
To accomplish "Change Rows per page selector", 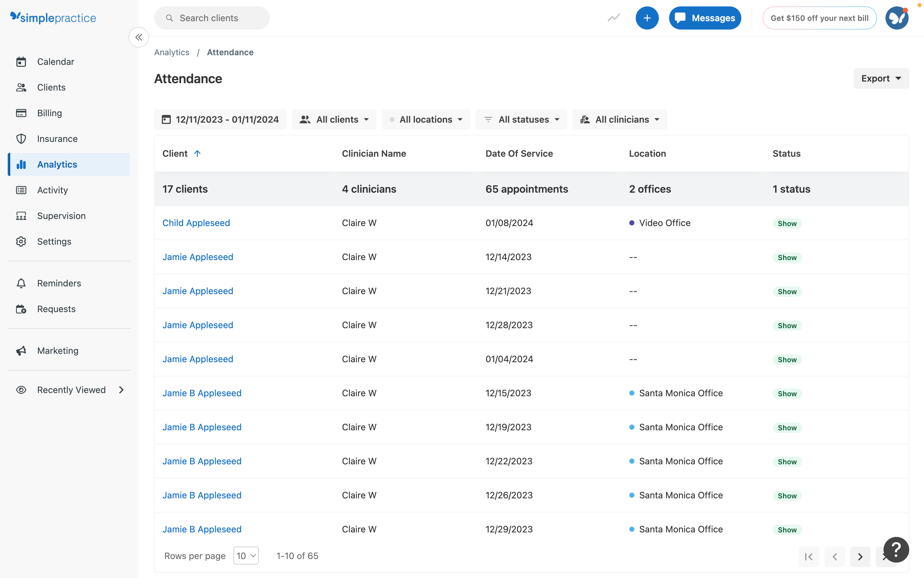I will 246,556.
